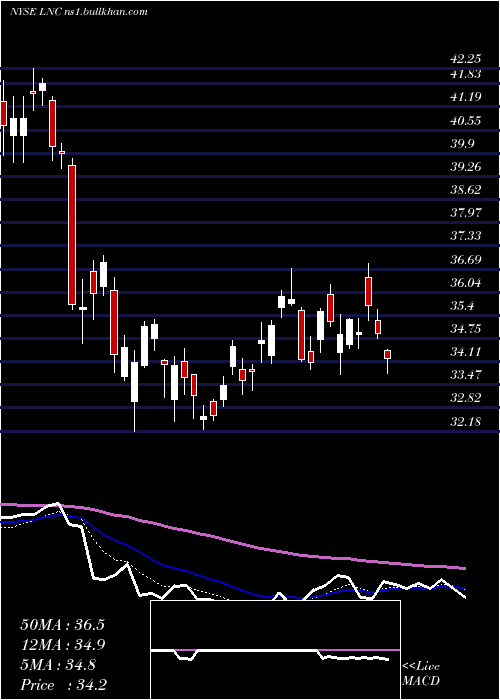Select the 41.19 price axis label

(x=465, y=97)
